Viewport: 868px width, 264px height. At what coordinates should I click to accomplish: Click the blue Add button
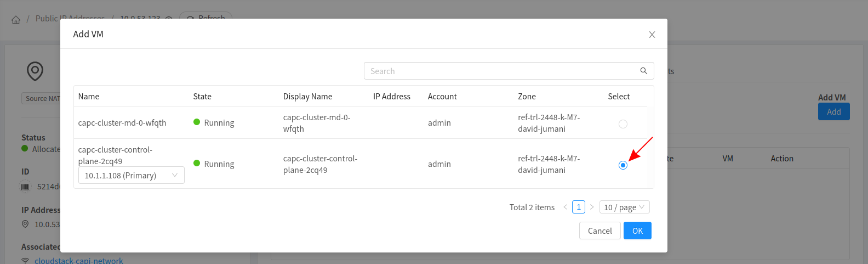pyautogui.click(x=833, y=111)
